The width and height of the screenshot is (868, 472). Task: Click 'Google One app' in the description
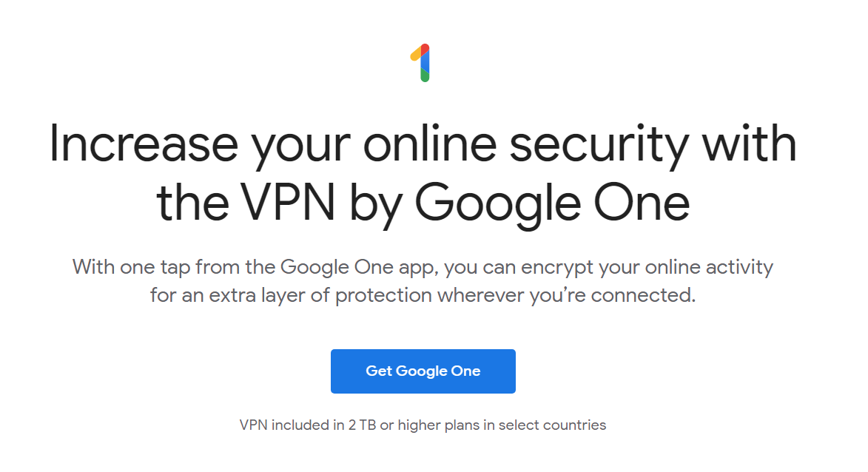coord(360,268)
